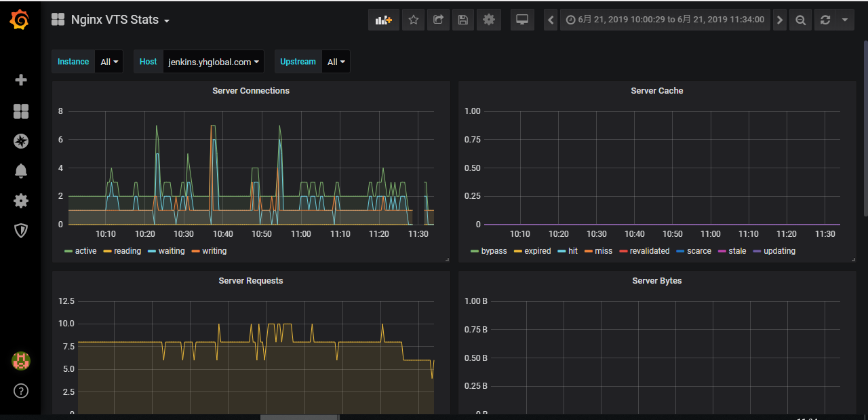Open the Create plus menu in sidebar

point(21,80)
